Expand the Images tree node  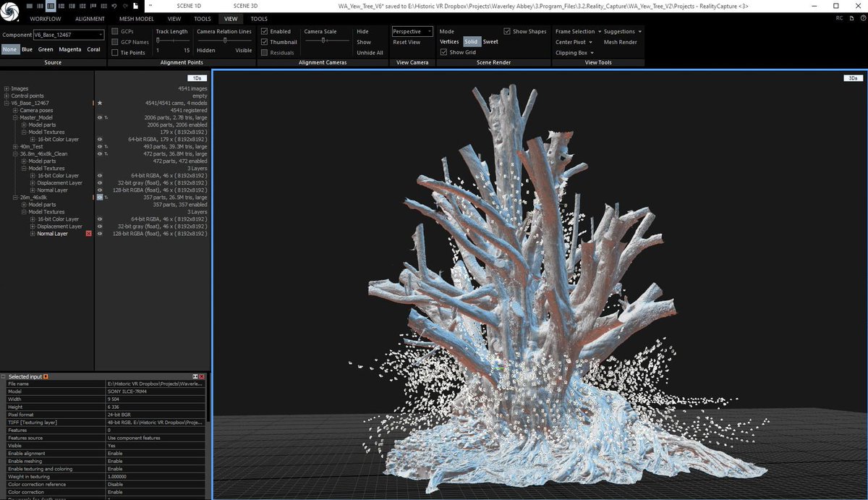coord(7,89)
